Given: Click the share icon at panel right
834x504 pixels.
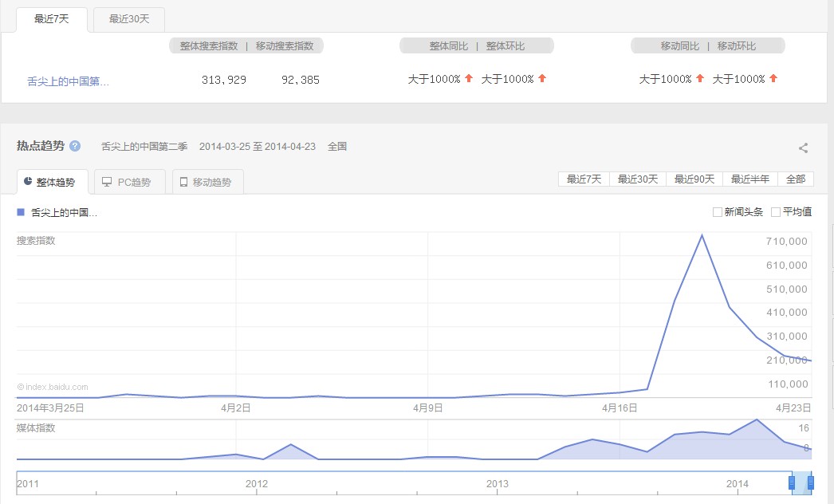Looking at the screenshot, I should [803, 148].
